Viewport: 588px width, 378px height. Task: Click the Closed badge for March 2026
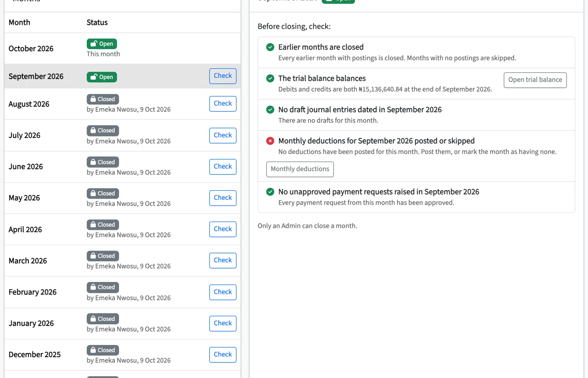point(103,256)
